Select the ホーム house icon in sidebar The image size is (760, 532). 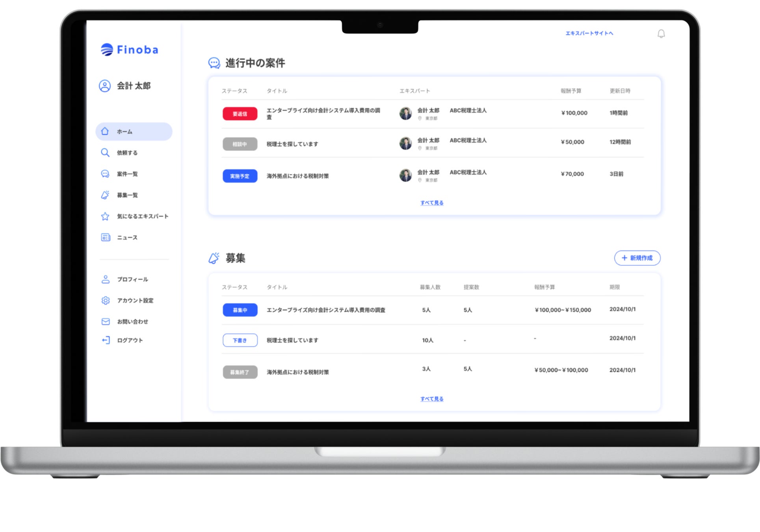[105, 131]
